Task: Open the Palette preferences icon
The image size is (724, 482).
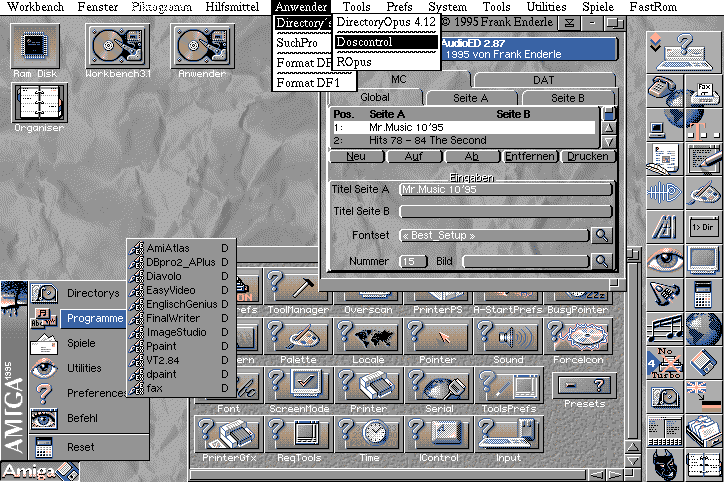Action: click(298, 336)
